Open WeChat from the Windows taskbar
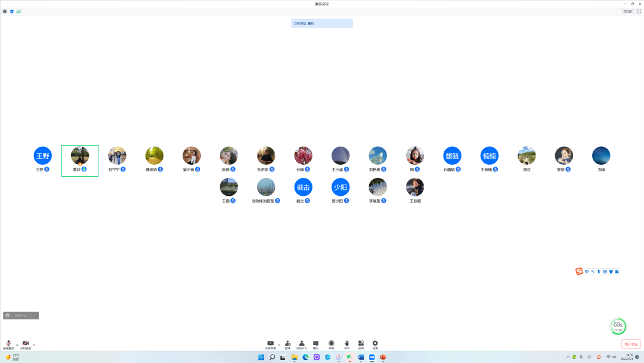This screenshot has height=363, width=644. click(x=349, y=357)
